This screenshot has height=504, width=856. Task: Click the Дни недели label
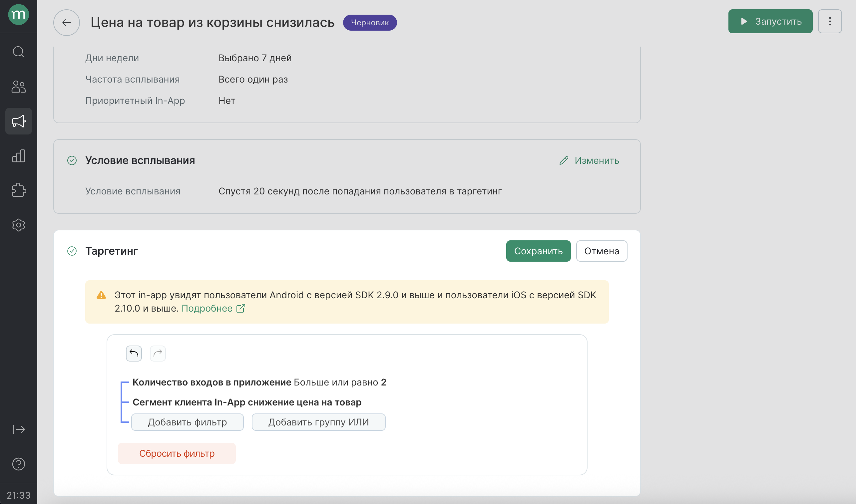click(112, 58)
